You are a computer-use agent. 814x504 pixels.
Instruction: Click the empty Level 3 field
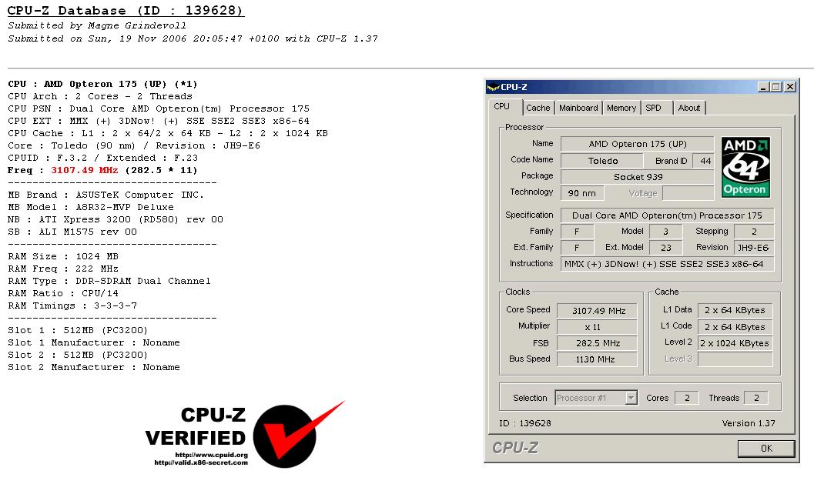735,359
